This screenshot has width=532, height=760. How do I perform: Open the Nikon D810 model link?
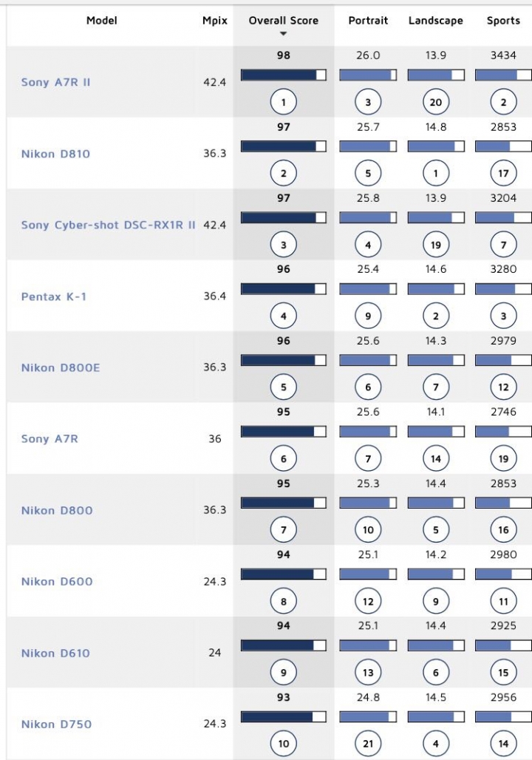(55, 154)
